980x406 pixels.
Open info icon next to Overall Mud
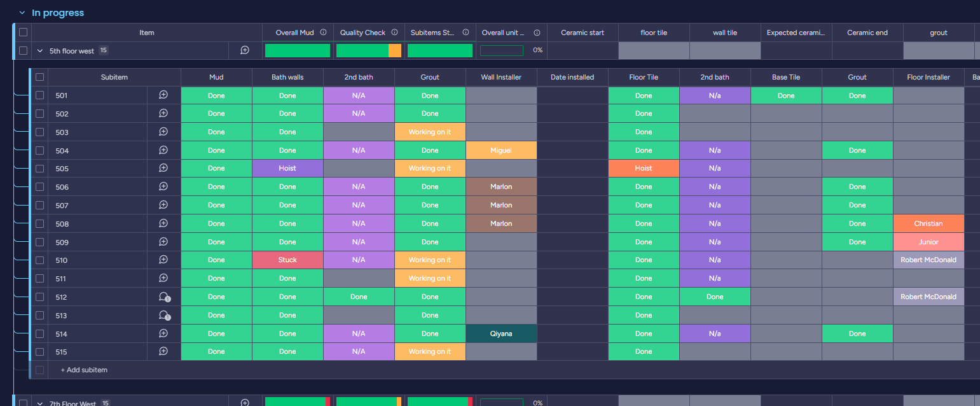pos(323,32)
